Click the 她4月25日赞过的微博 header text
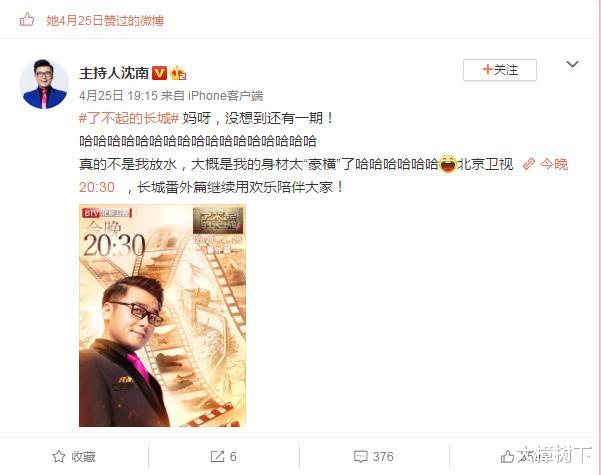601x475 pixels. (x=105, y=20)
